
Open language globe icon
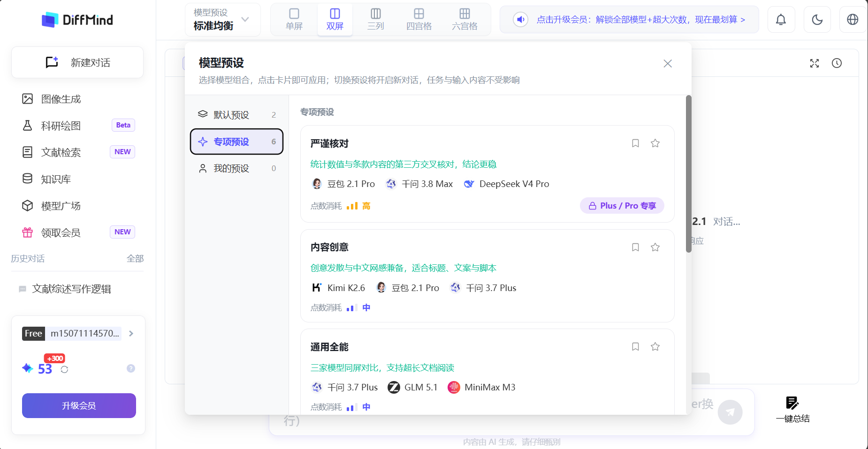(x=853, y=20)
